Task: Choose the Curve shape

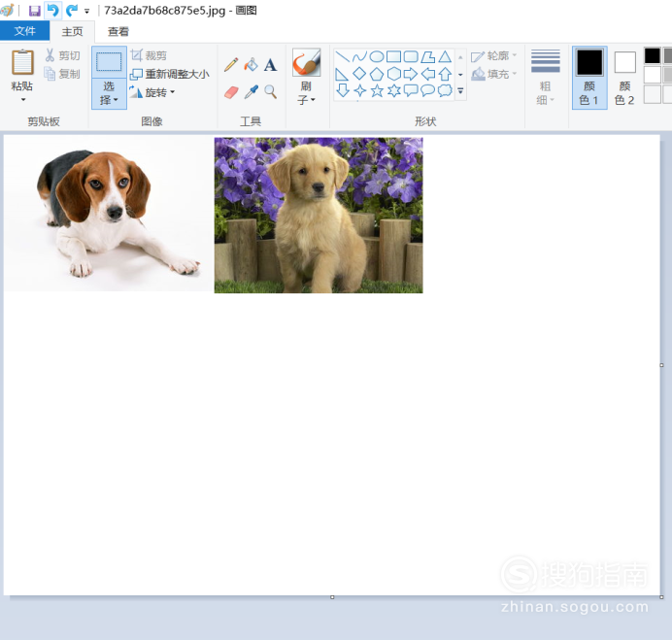Action: (359, 56)
